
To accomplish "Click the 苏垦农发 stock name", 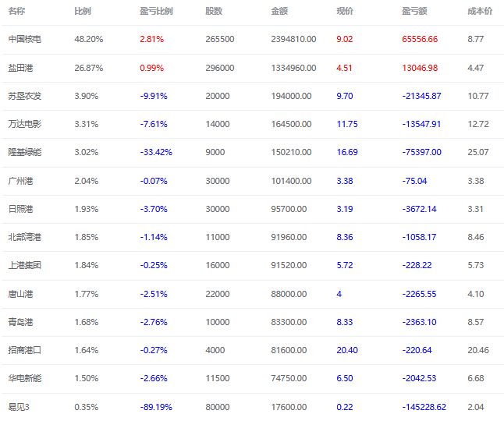I will point(25,96).
